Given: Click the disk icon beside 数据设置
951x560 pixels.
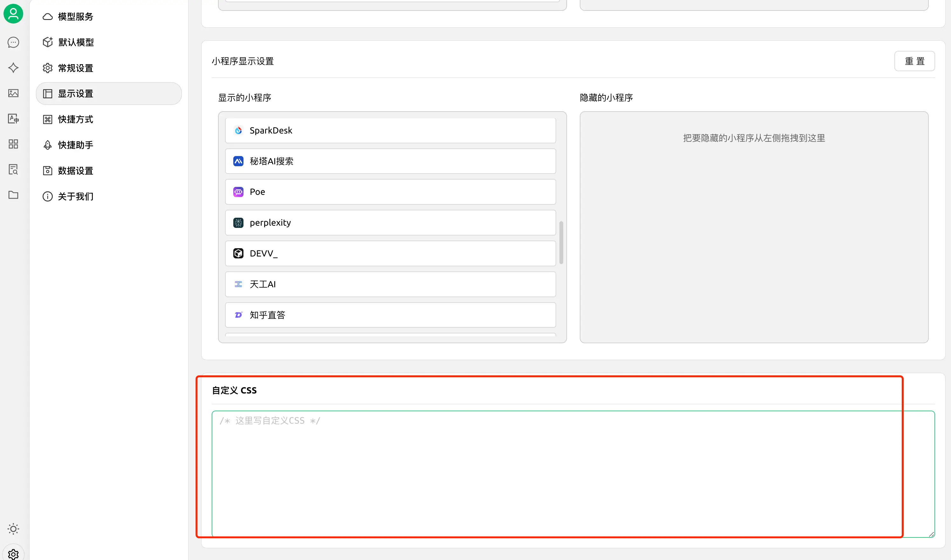Looking at the screenshot, I should click(x=48, y=171).
